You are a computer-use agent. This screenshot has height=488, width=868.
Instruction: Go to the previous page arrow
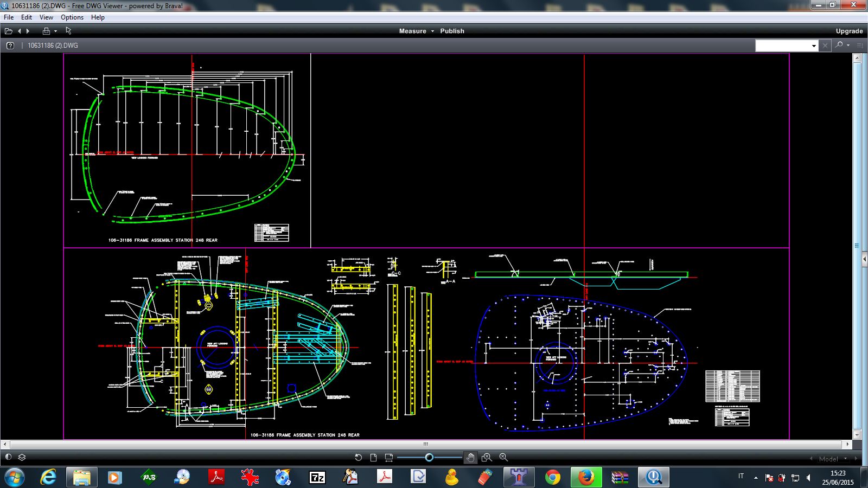pos(20,31)
